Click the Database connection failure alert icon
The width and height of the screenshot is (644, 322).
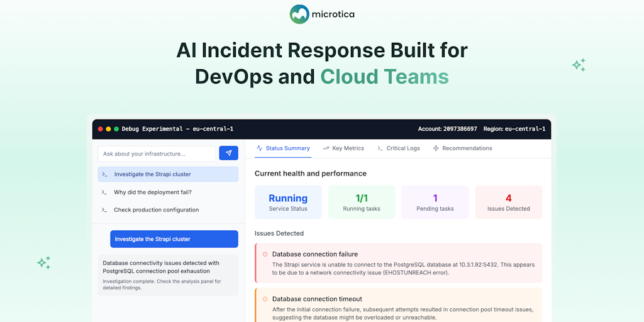[x=265, y=255]
